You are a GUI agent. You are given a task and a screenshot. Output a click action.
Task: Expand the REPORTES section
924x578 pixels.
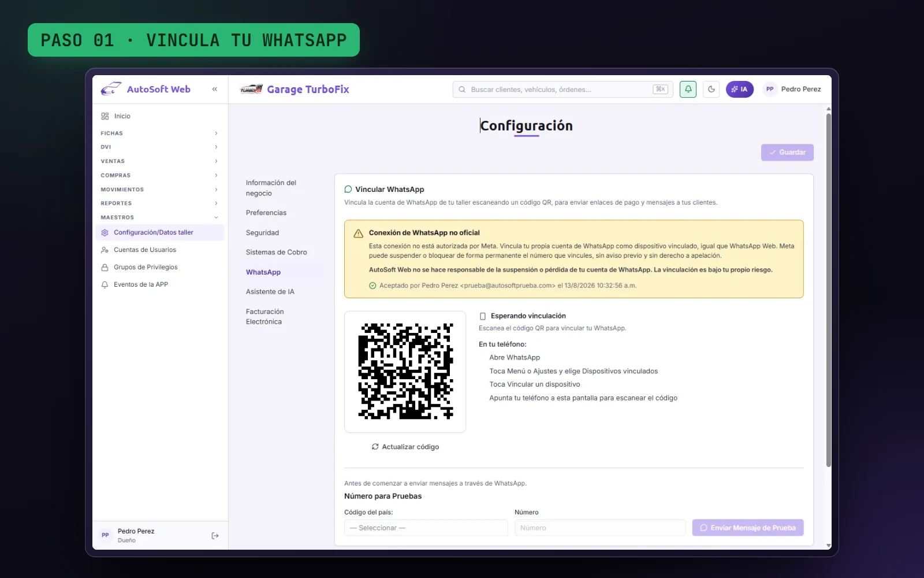pyautogui.click(x=159, y=203)
